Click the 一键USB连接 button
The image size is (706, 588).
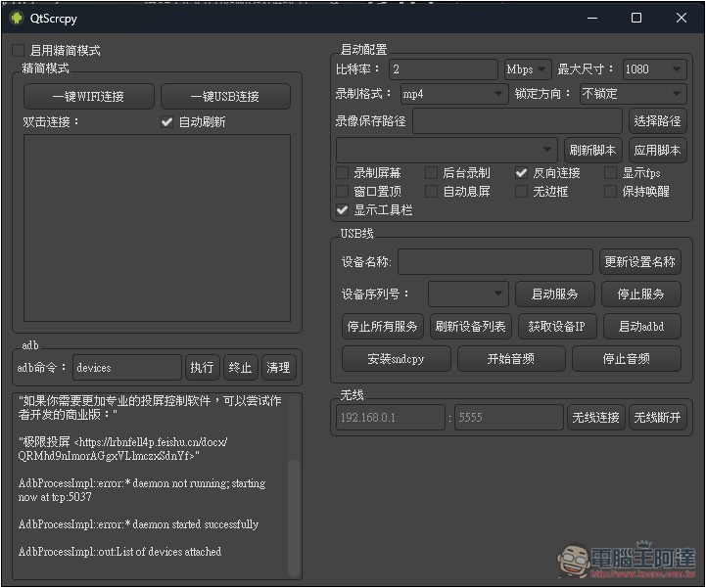pyautogui.click(x=225, y=96)
